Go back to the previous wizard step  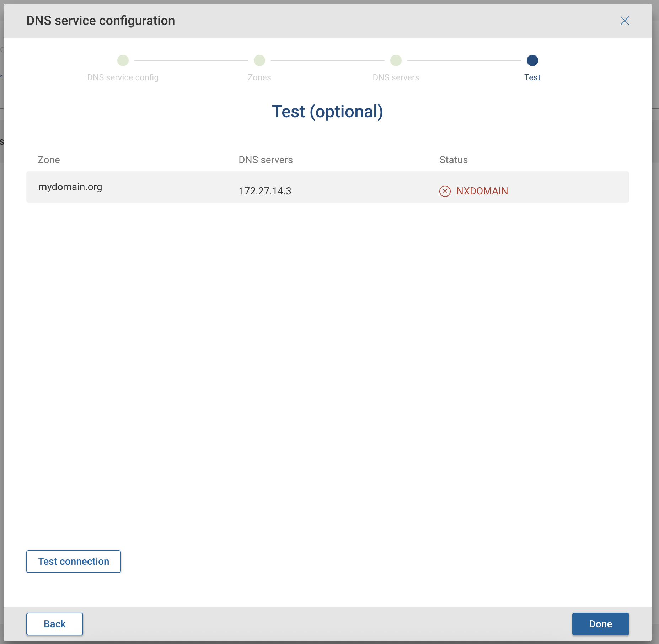pos(54,624)
